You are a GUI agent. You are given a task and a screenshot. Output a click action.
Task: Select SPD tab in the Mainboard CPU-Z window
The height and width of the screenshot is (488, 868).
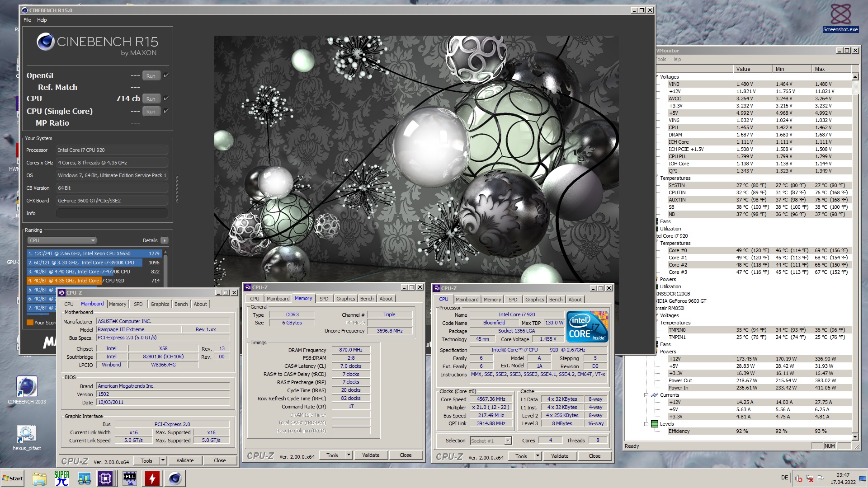[x=138, y=304]
